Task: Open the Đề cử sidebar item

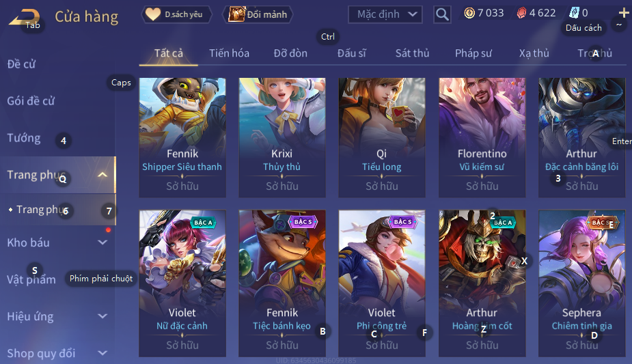Action: tap(21, 64)
